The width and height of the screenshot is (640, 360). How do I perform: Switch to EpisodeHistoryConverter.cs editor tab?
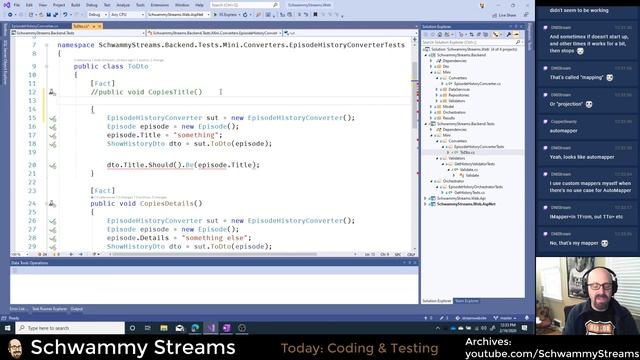(35, 26)
